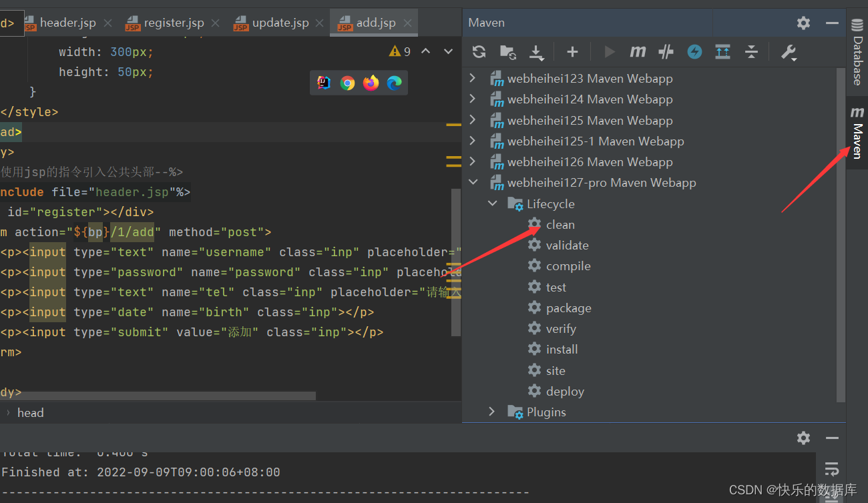
Task: Download sources and documentation icon
Action: pos(536,52)
